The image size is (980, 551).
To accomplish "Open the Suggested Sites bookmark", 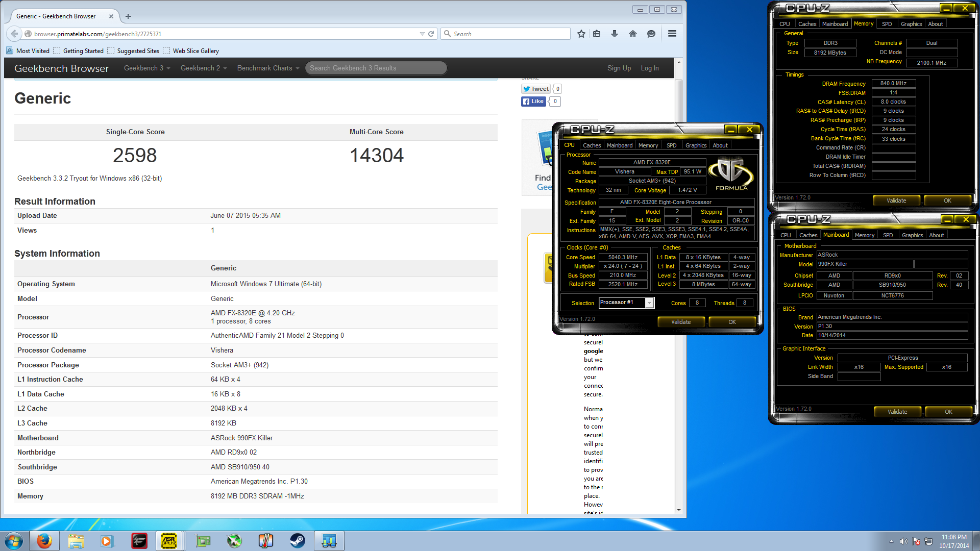I will (x=133, y=51).
